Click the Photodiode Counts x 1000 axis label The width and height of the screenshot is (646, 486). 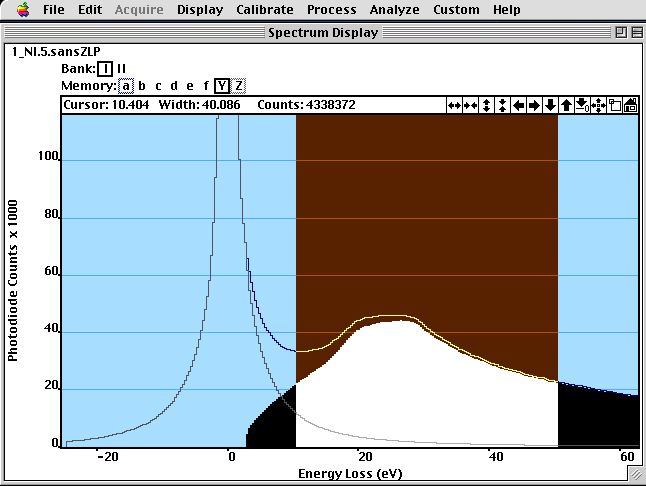click(x=13, y=280)
